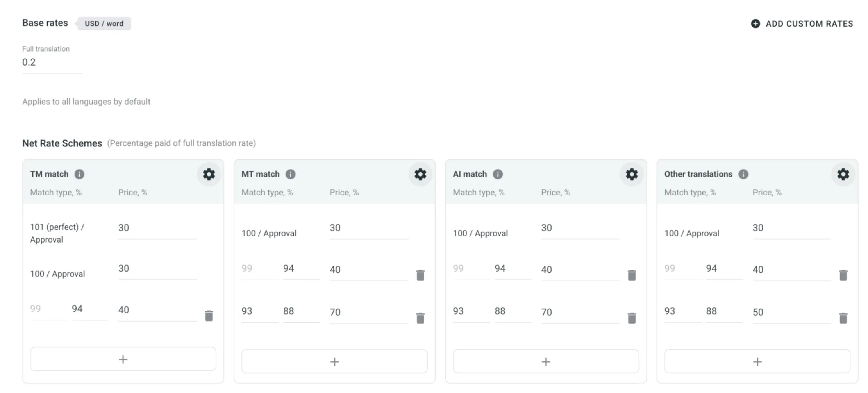This screenshot has height=393, width=868.
Task: Open AI match settings gear
Action: [632, 174]
